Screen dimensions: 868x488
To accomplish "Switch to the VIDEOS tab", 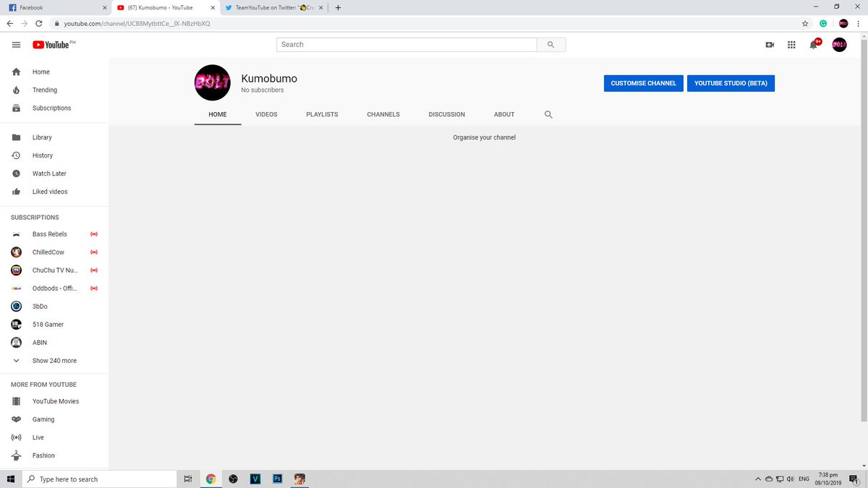I will pyautogui.click(x=266, y=114).
